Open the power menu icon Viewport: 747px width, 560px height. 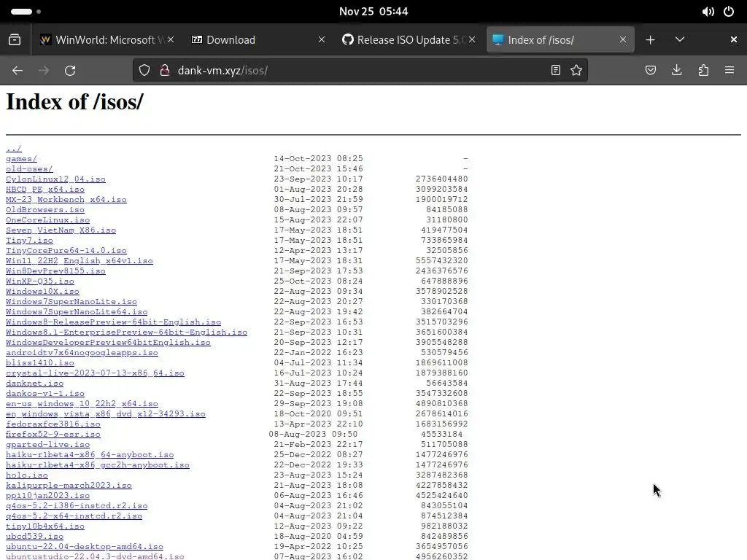[729, 12]
